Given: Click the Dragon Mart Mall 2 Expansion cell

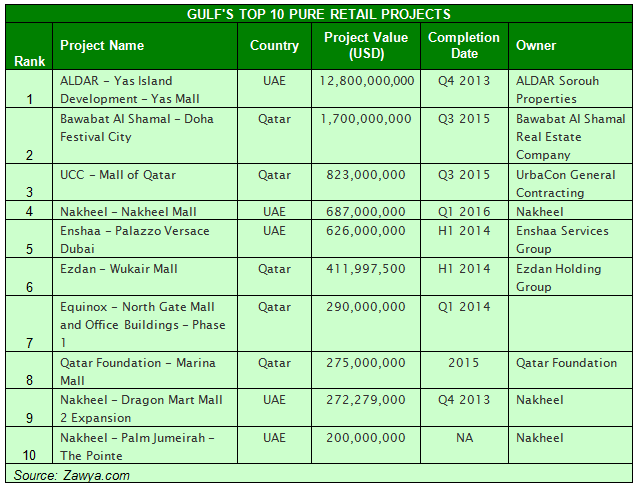Looking at the screenshot, I should pyautogui.click(x=138, y=409).
